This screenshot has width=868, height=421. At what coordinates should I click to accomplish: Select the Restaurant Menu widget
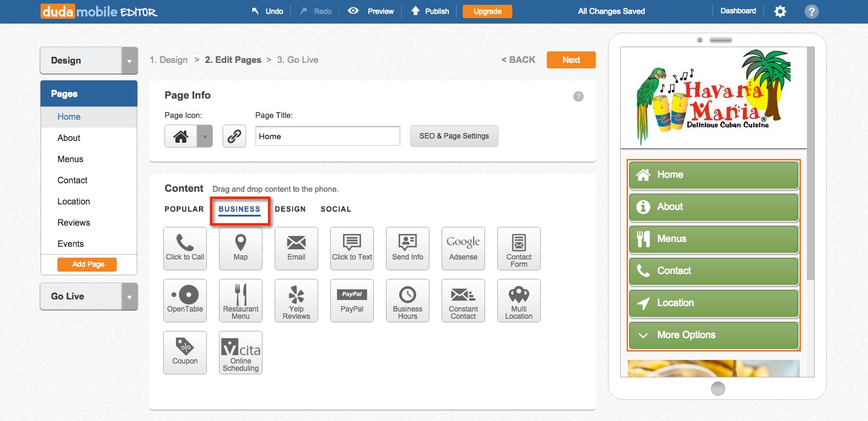click(241, 301)
